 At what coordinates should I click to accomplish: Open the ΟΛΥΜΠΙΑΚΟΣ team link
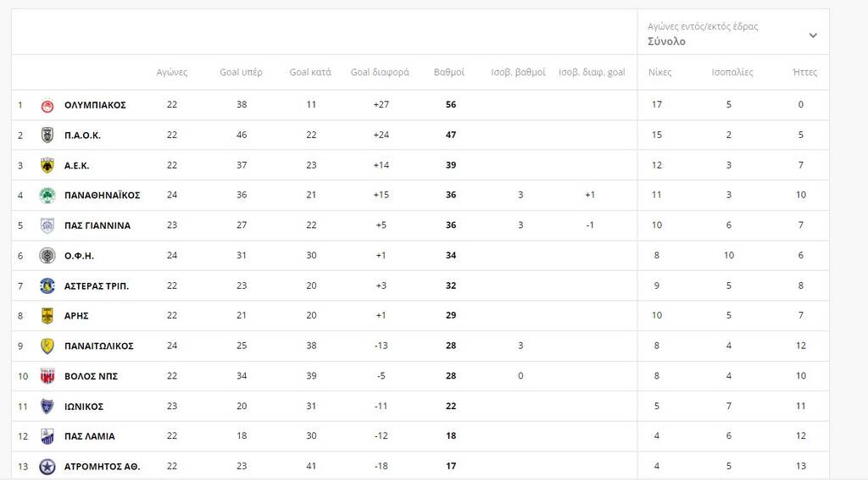[95, 105]
